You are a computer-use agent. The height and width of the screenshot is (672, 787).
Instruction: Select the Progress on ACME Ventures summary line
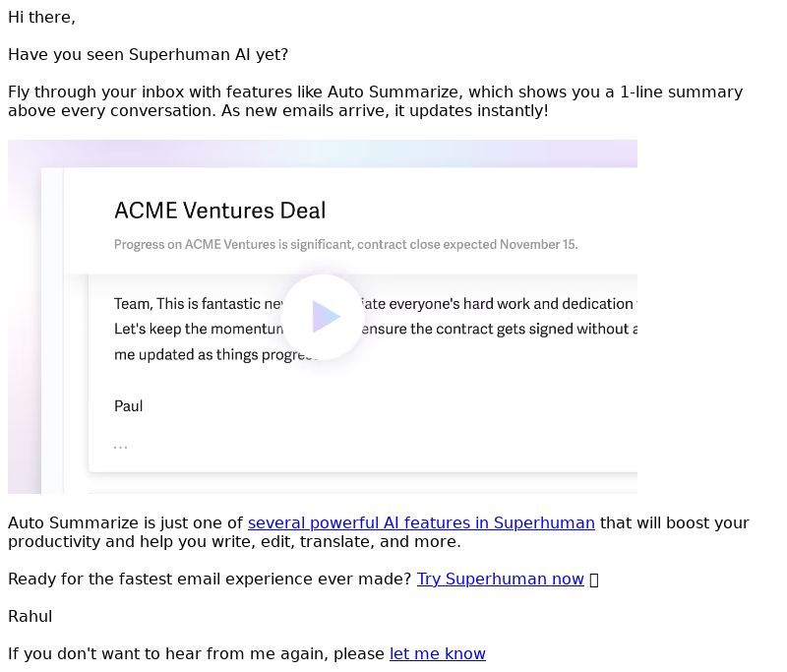click(346, 244)
